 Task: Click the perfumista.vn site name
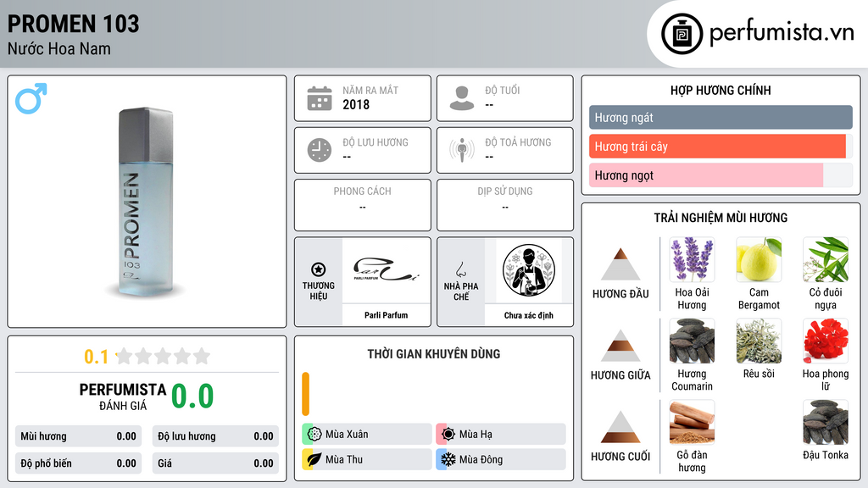coord(782,33)
